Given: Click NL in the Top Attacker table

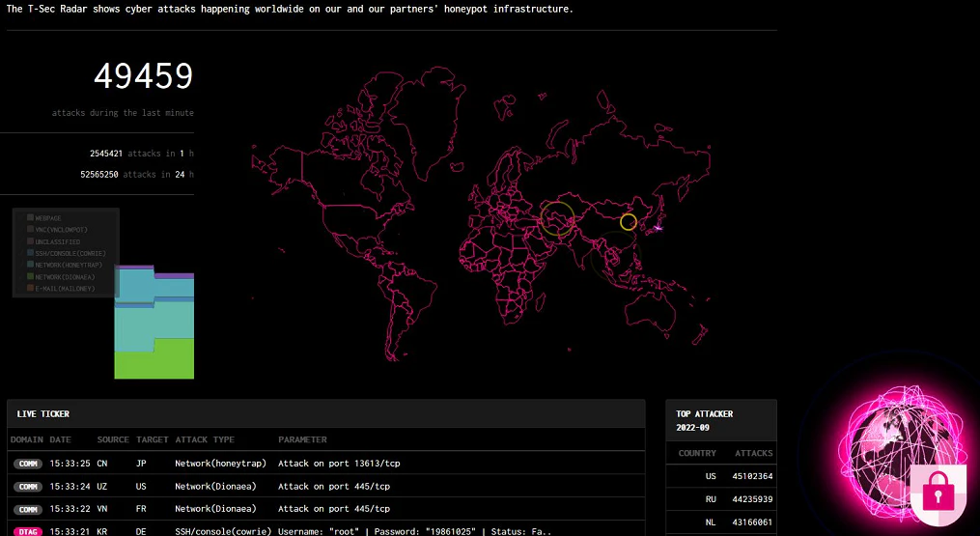Looking at the screenshot, I should (711, 522).
